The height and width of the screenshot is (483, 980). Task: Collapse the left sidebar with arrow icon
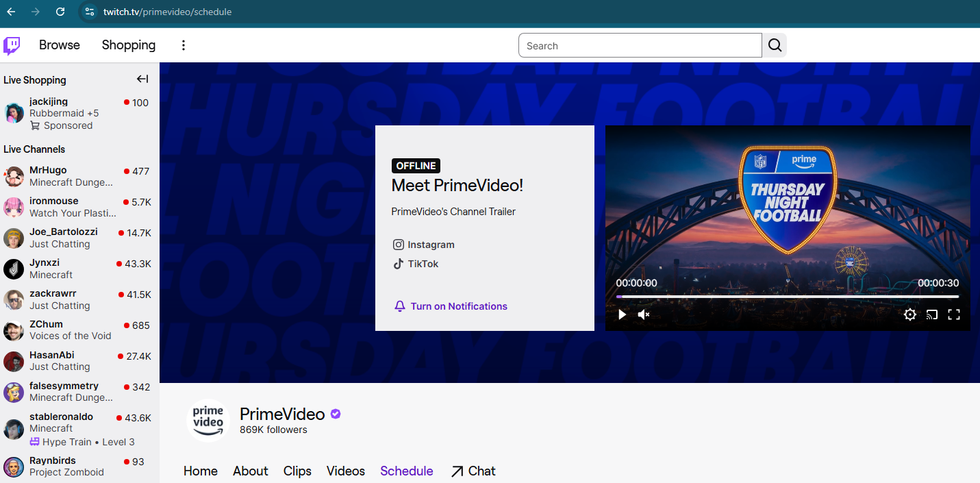pos(142,79)
